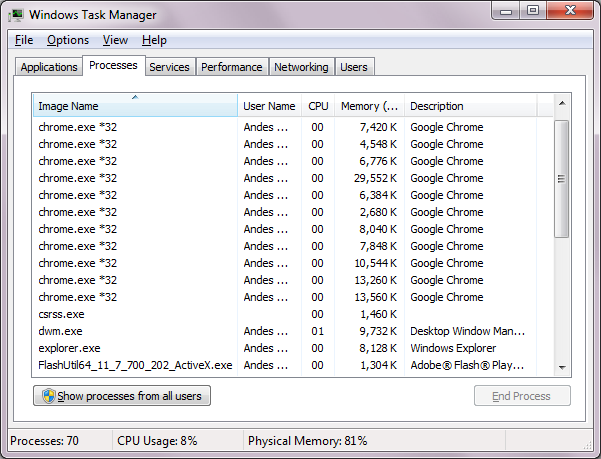Open the Networking tab
The height and width of the screenshot is (459, 601).
(x=301, y=67)
